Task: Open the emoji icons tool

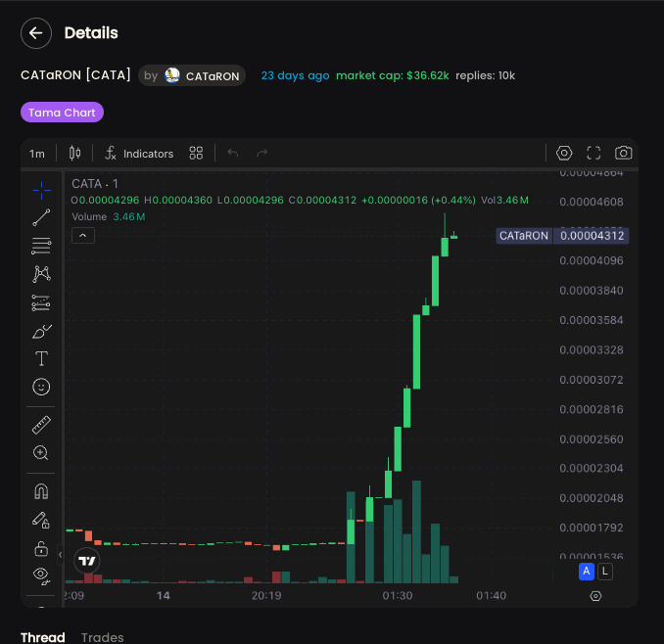Action: point(41,387)
